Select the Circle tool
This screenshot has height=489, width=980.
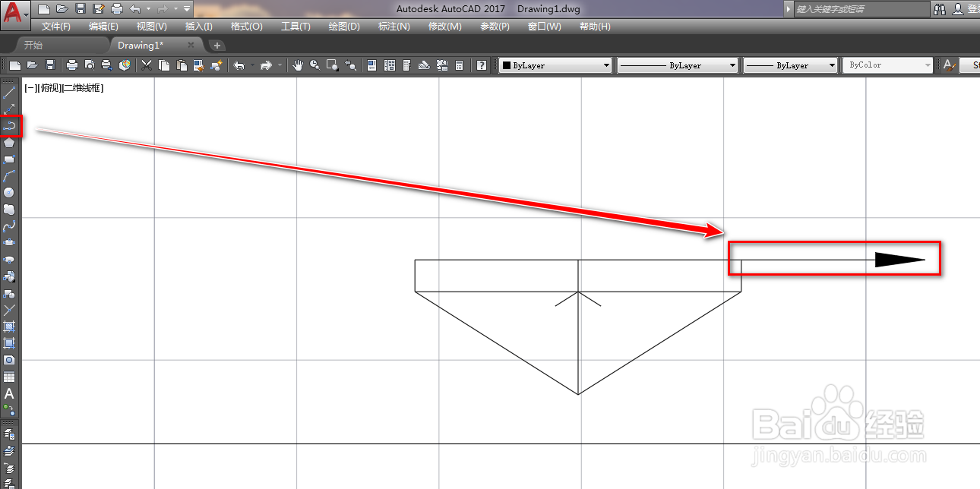(9, 193)
